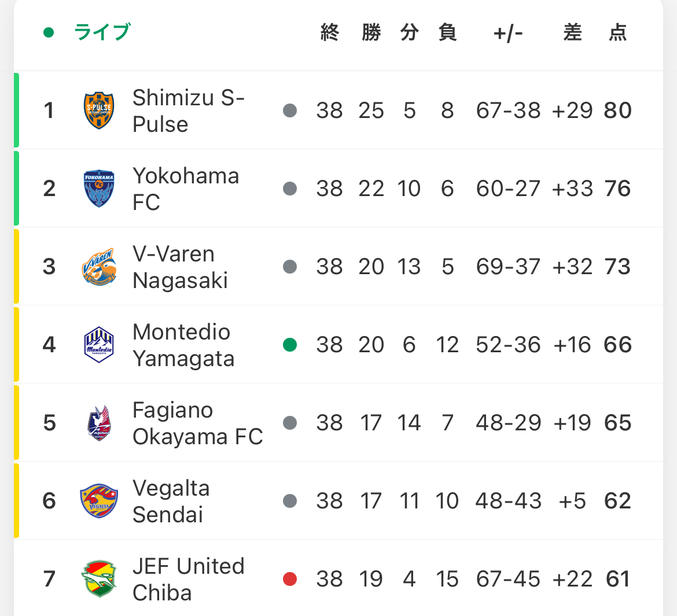The image size is (677, 616).
Task: Click the JEF United Chiba crest
Action: pyautogui.click(x=99, y=579)
